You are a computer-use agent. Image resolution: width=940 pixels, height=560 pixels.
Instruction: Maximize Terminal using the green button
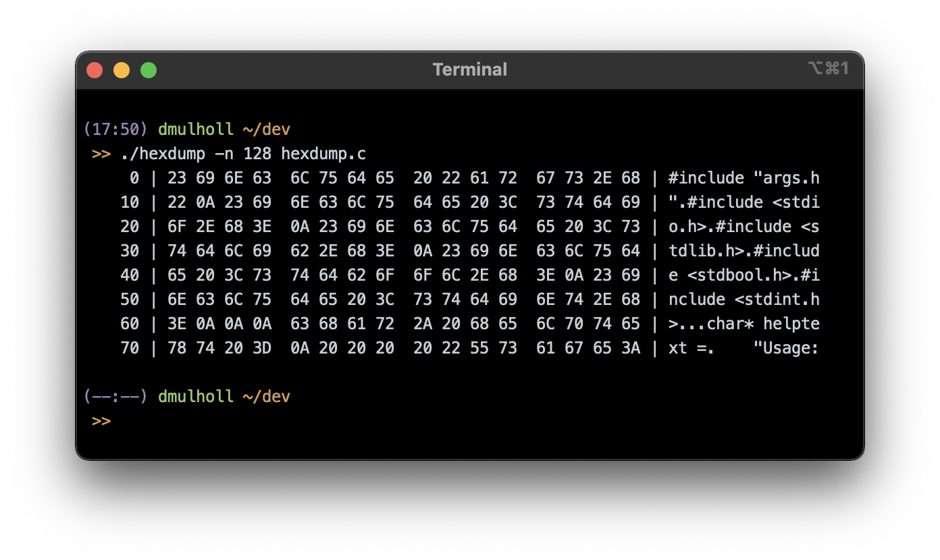pos(149,69)
